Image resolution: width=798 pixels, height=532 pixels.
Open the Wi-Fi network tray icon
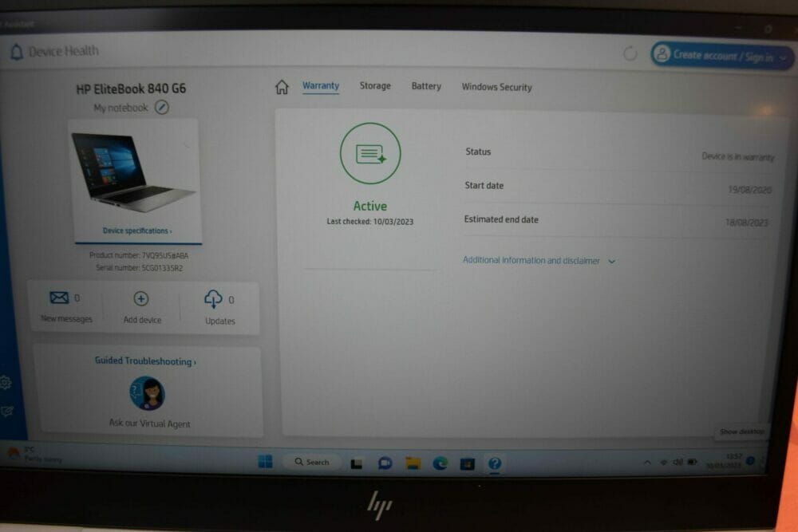click(x=664, y=463)
